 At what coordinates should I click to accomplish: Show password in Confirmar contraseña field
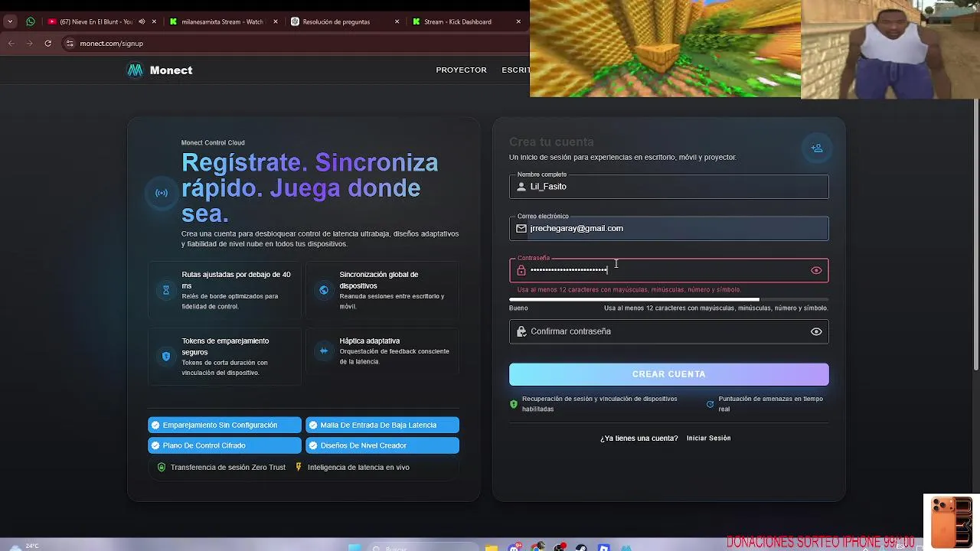click(816, 331)
